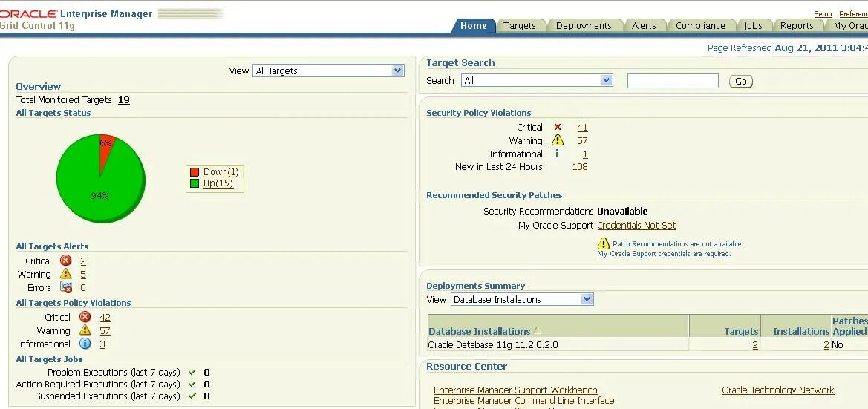
Task: Click Security Policy Critical X icon
Action: point(558,127)
